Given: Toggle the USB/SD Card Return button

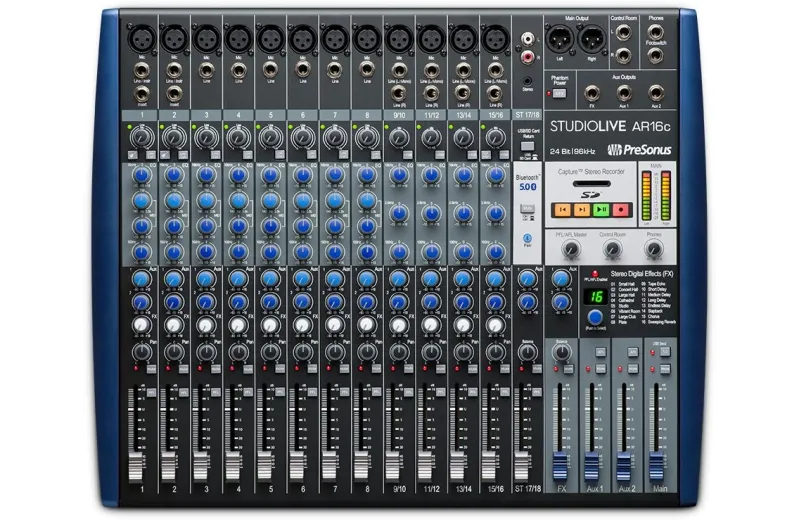Looking at the screenshot, I should click(528, 146).
